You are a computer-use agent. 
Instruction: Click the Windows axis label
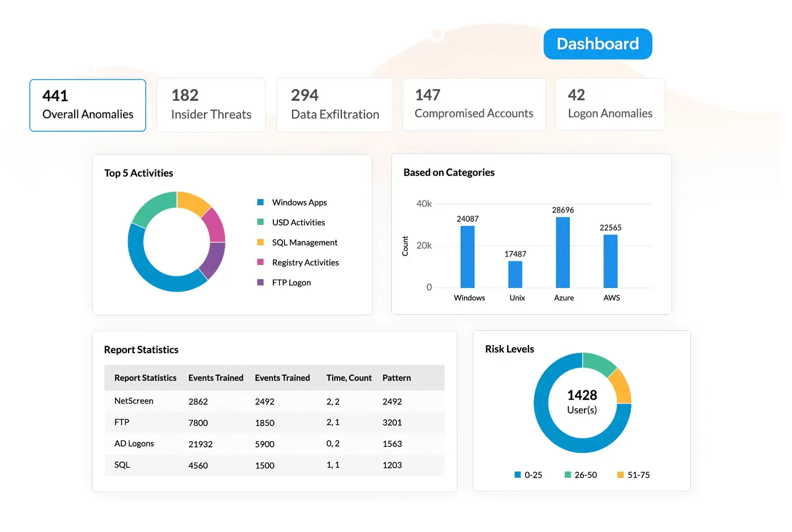click(469, 298)
